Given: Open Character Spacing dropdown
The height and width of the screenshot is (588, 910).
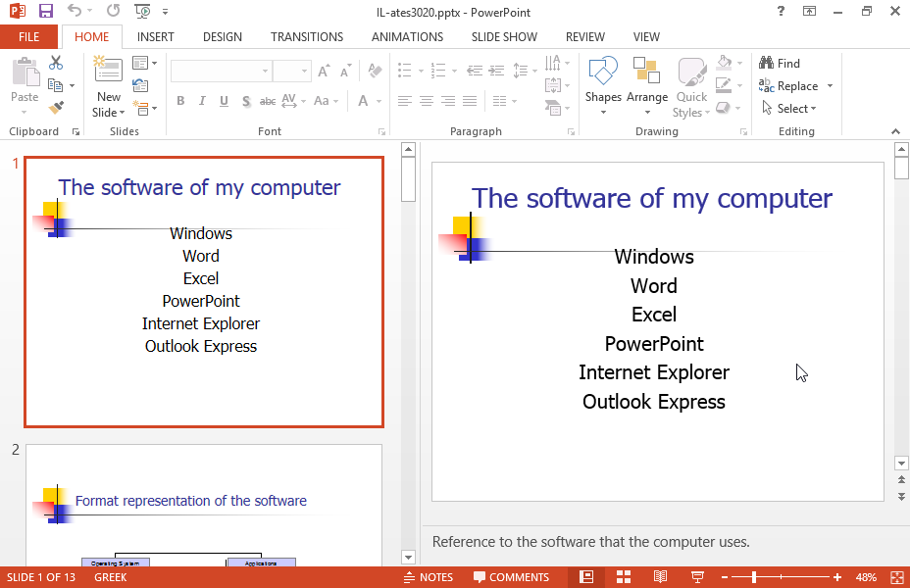Looking at the screenshot, I should (x=293, y=101).
